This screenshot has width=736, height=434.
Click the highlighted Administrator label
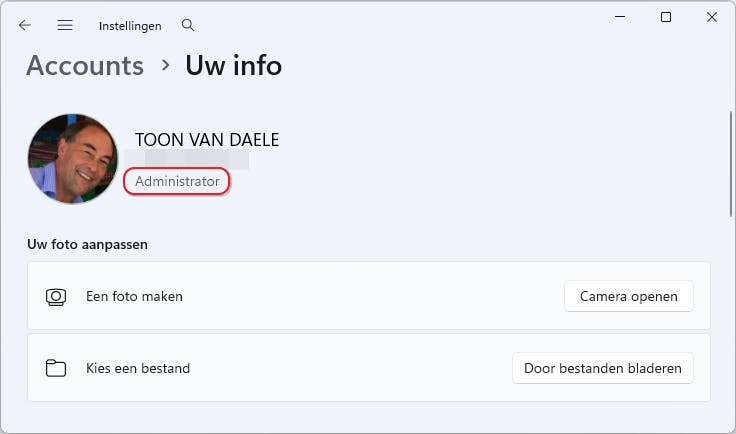click(x=177, y=182)
